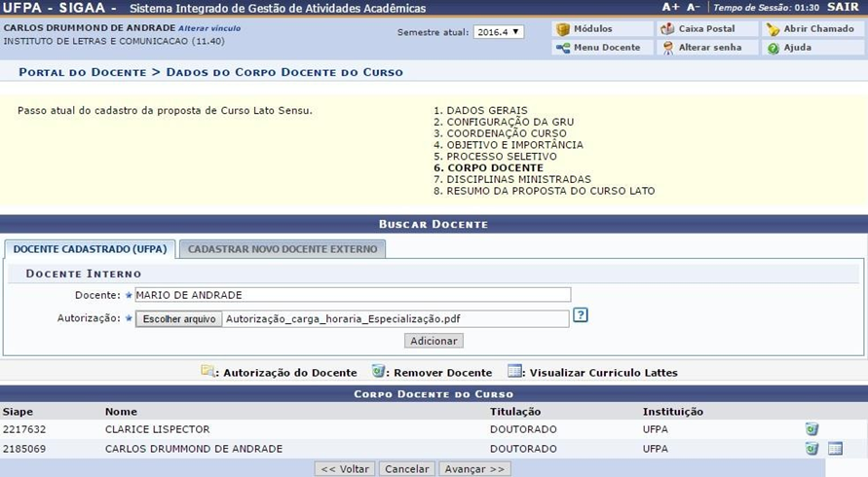Click the help icon beside Autorização field
This screenshot has width=868, height=477.
tap(581, 315)
